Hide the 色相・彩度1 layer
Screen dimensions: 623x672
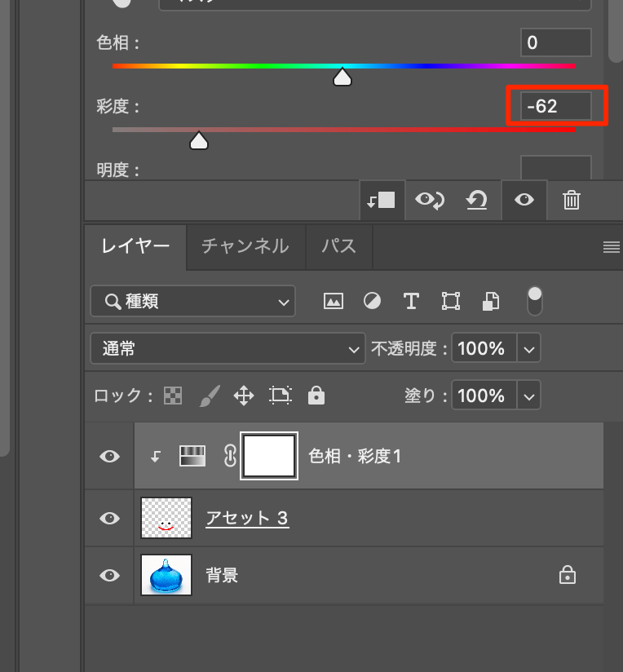coord(109,457)
